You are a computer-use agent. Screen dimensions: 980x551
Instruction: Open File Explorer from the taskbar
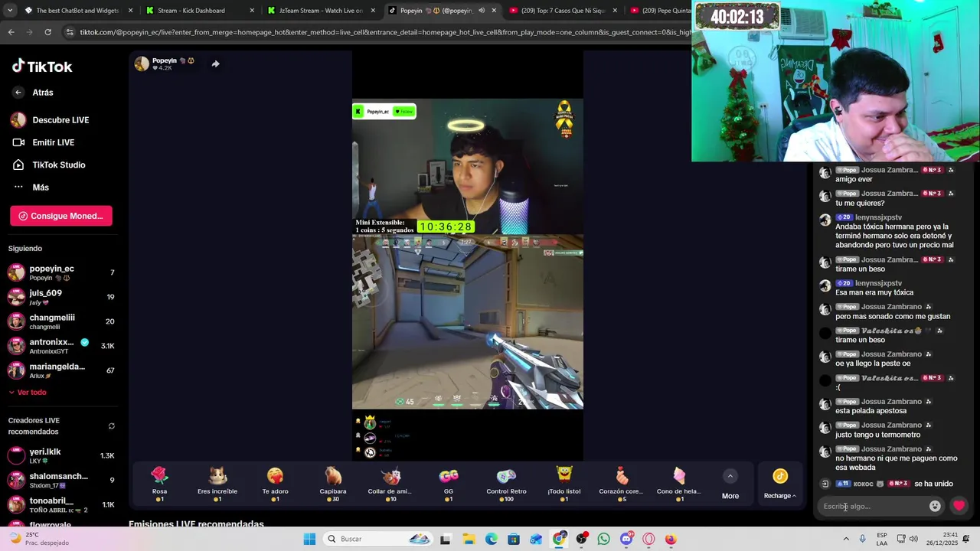(469, 539)
